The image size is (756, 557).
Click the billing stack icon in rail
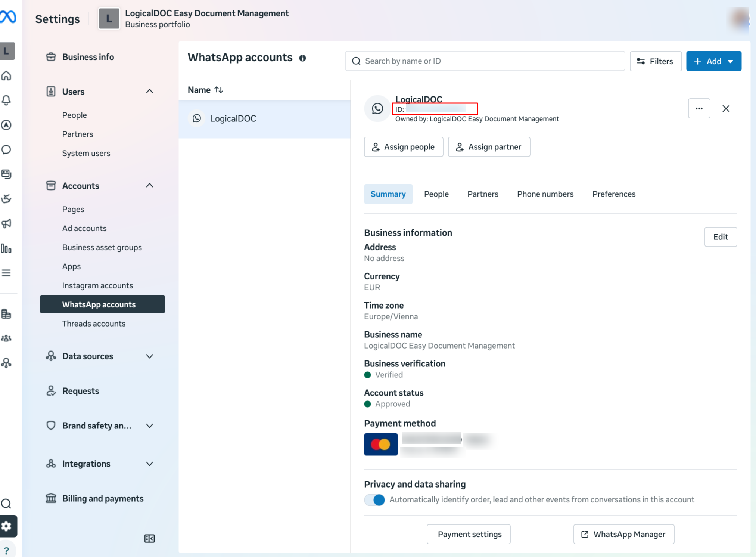(7, 314)
